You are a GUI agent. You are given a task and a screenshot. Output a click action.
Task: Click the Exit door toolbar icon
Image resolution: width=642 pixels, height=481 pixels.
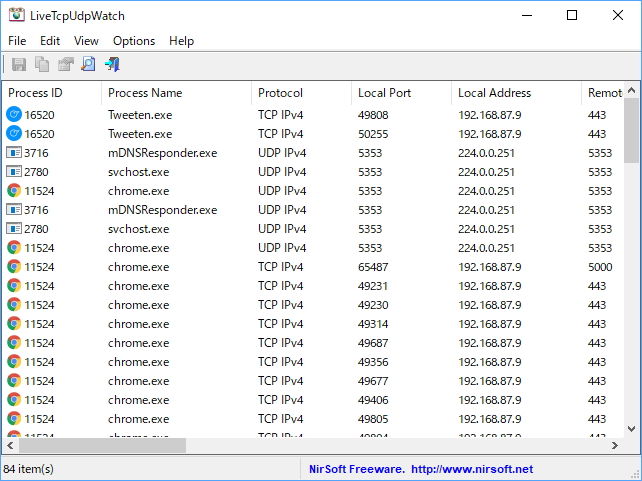tap(112, 64)
